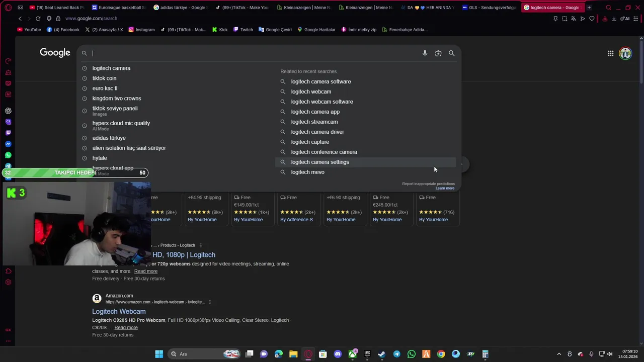Open the Google Çeviri bookmark
The width and height of the screenshot is (644, 362).
click(275, 30)
